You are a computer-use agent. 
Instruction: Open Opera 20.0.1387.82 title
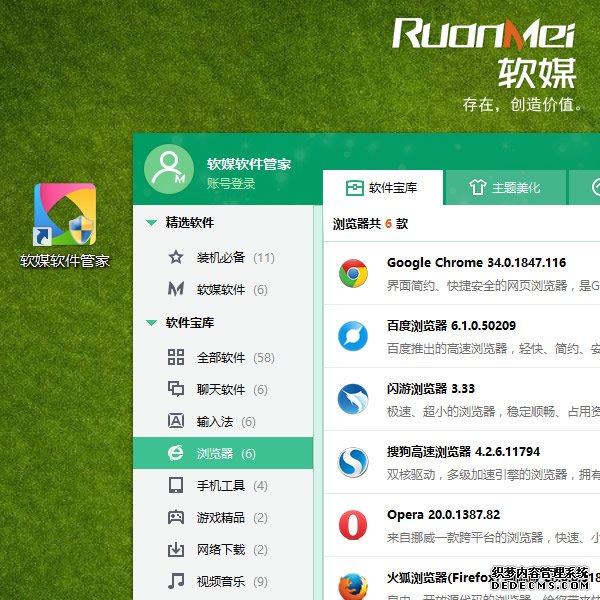coord(443,515)
